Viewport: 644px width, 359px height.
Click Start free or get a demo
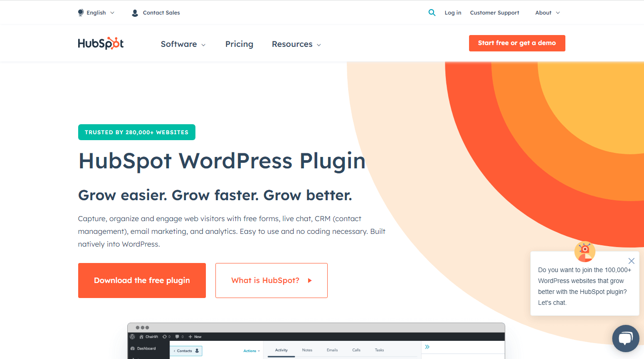pos(517,43)
